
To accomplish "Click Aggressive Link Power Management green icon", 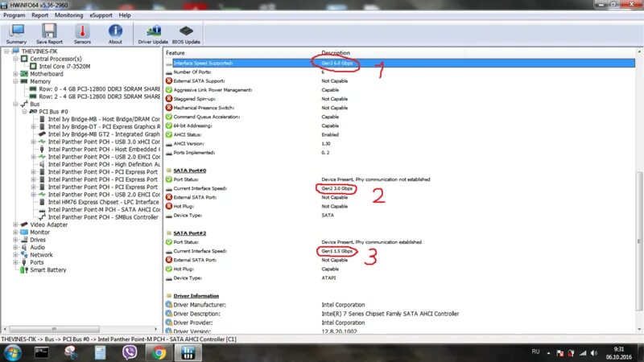I will pyautogui.click(x=169, y=90).
